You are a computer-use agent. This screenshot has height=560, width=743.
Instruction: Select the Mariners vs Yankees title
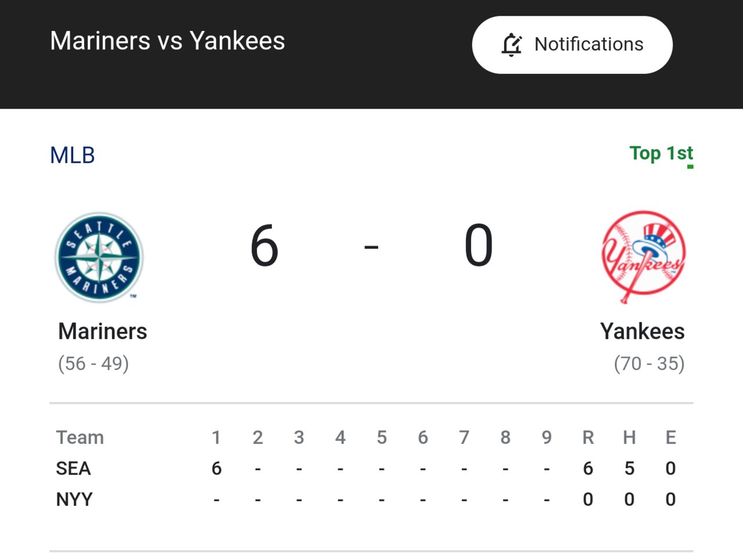click(x=167, y=41)
